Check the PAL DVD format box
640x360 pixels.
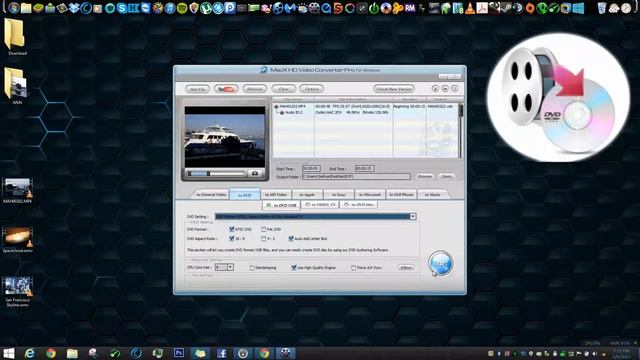coord(263,229)
